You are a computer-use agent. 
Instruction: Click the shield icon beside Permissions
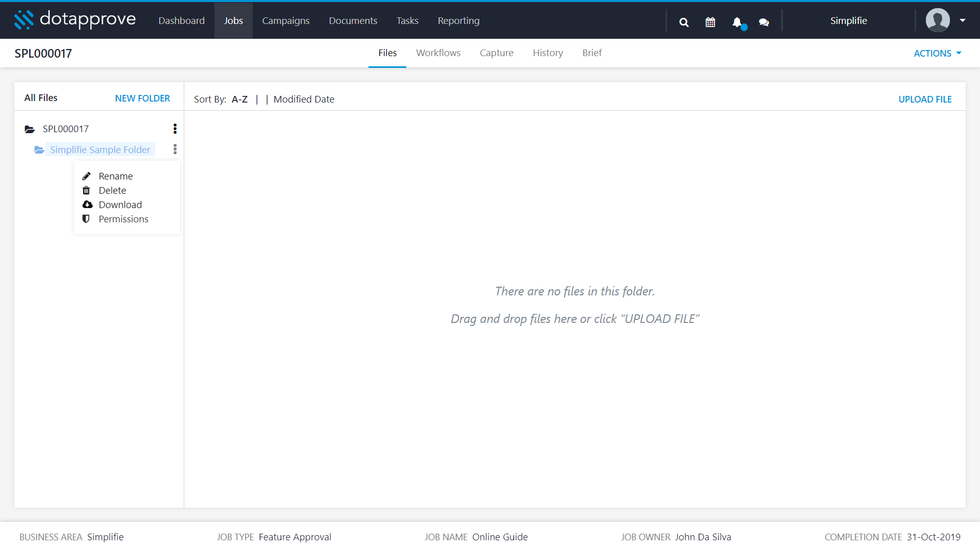tap(86, 219)
